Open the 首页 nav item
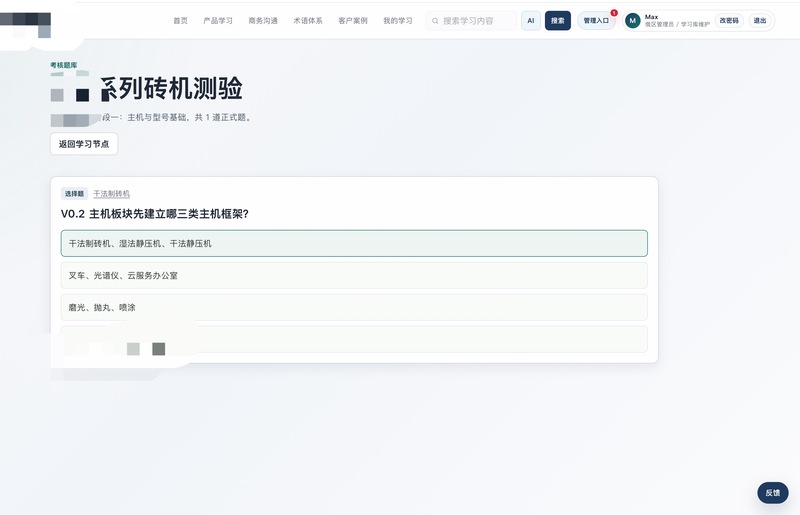The width and height of the screenshot is (800, 515). 180,21
